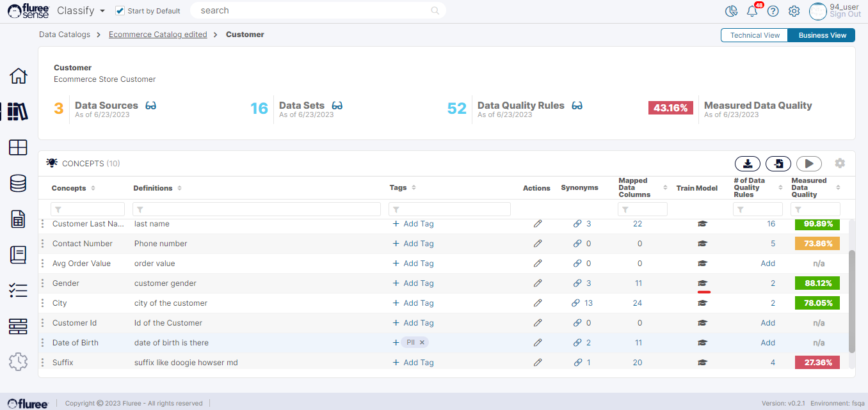Select the Business View tab

[822, 35]
